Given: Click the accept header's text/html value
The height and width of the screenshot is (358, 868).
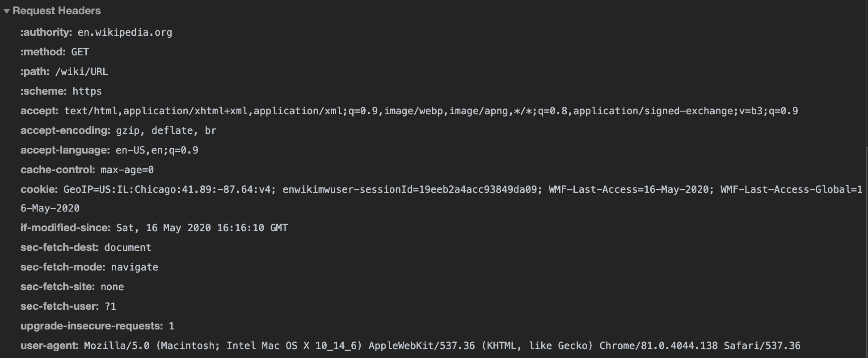Looking at the screenshot, I should pos(431,111).
